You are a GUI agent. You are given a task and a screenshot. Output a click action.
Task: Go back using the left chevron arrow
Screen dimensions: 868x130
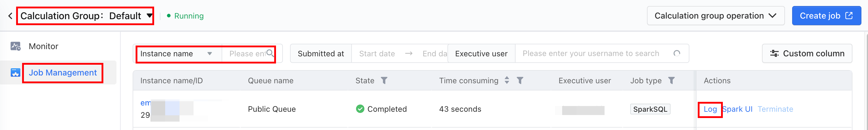pos(10,16)
